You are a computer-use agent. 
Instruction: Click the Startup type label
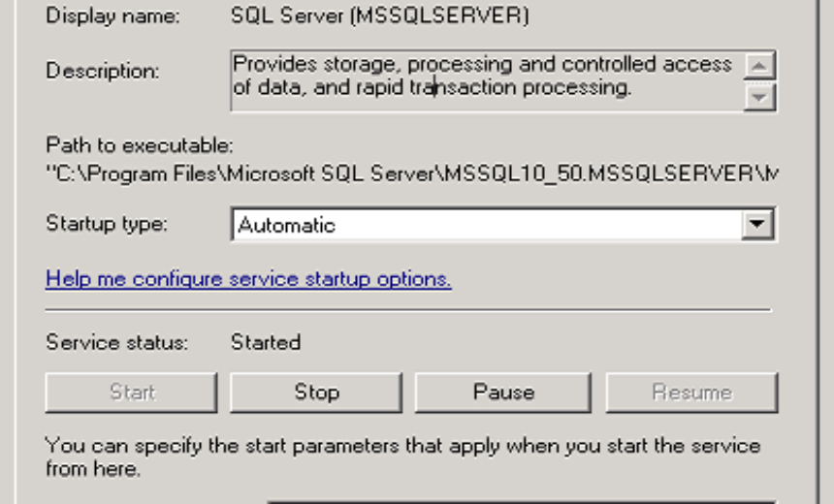pos(107,224)
